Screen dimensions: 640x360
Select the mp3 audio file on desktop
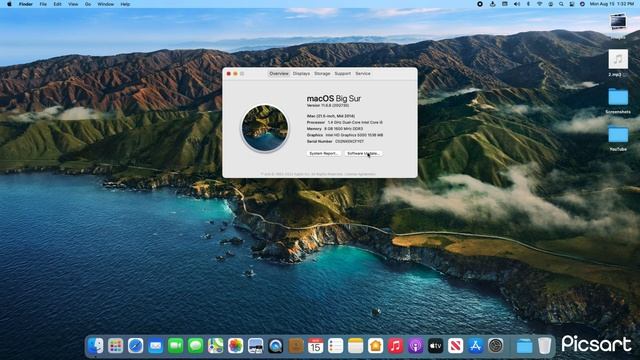618,63
